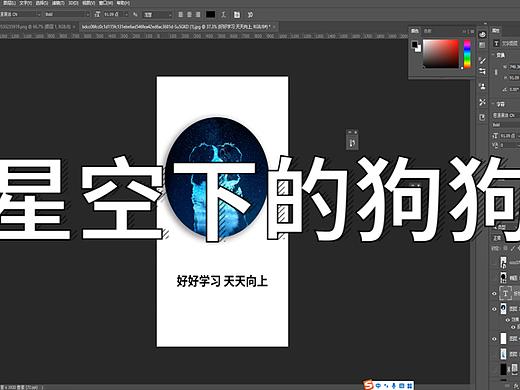This screenshot has width=520, height=390.
Task: Open the Color panel flyout menu icon
Action: [472, 31]
